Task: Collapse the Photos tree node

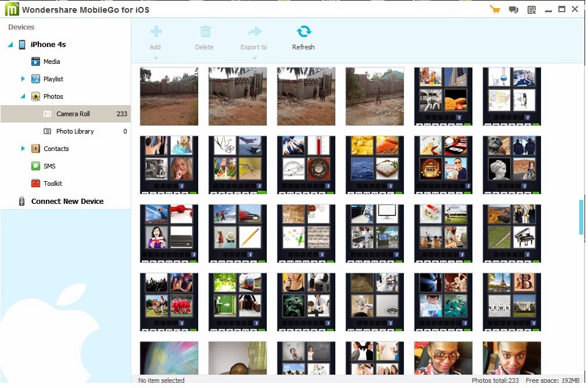Action: click(x=23, y=96)
